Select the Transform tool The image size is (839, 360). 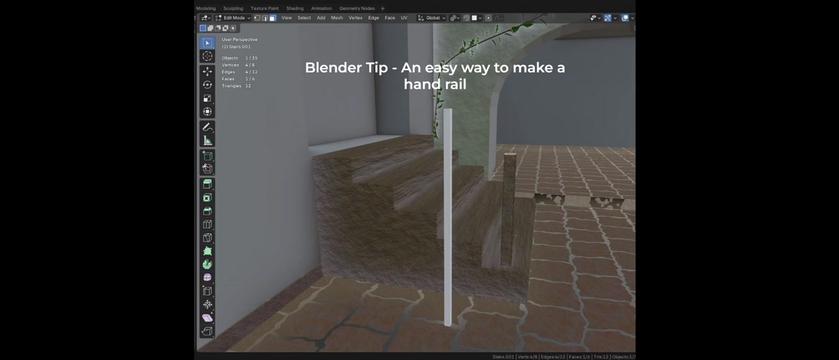tap(208, 111)
